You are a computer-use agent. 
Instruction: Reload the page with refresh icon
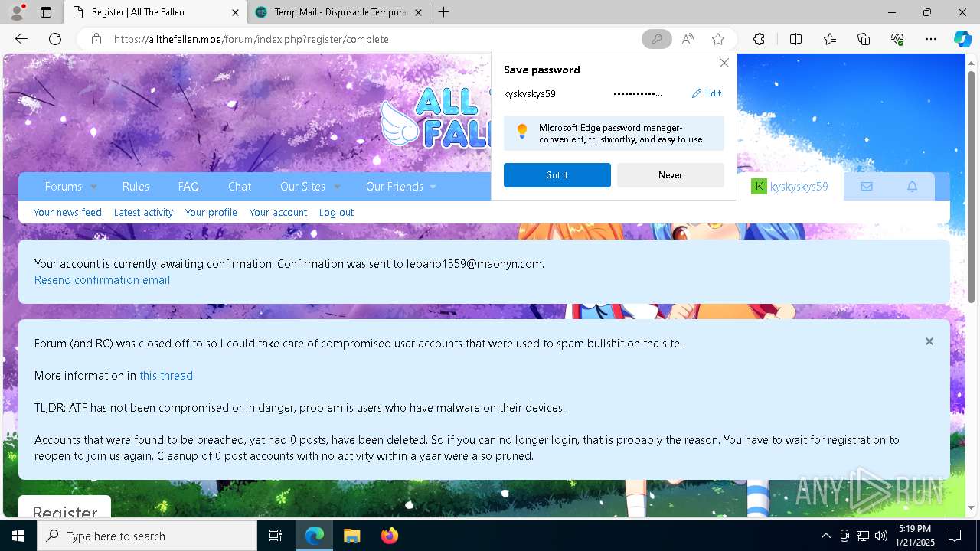click(x=55, y=39)
